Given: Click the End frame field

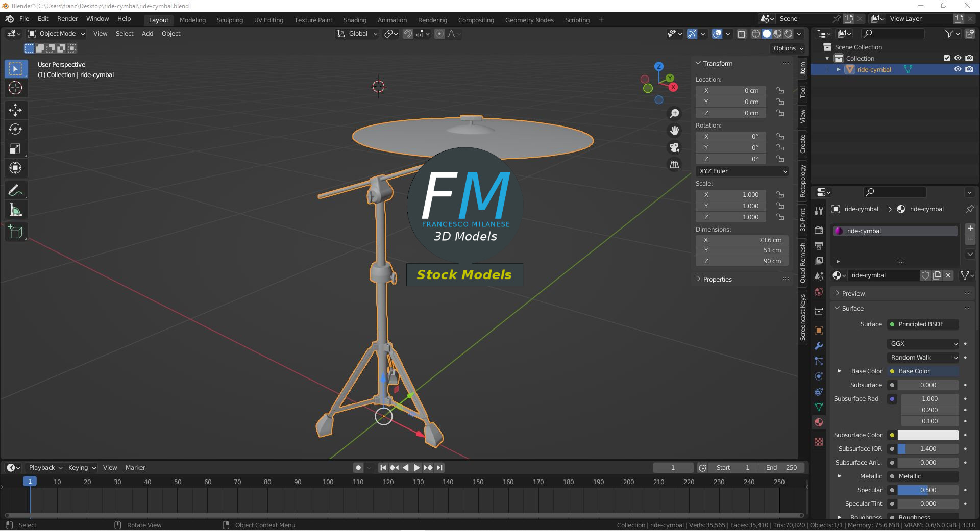Looking at the screenshot, I should pos(781,468).
